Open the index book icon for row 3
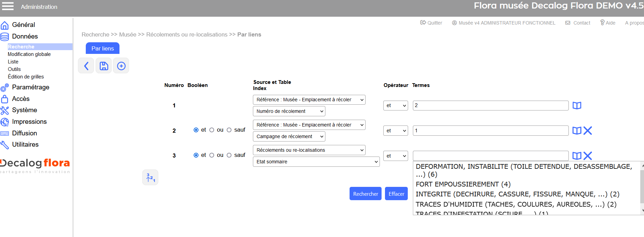Viewport: 644px width, 237px height. pos(577,156)
